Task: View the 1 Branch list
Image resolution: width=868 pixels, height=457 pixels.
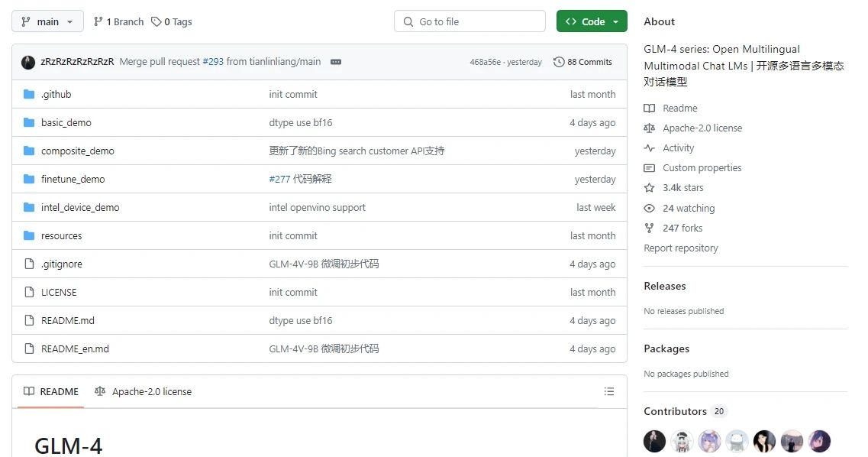Action: 118,21
